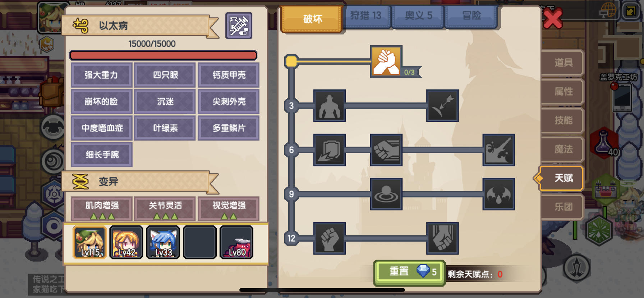The height and width of the screenshot is (298, 644).
Task: Select the splash strike talent icon
Action: click(x=498, y=150)
